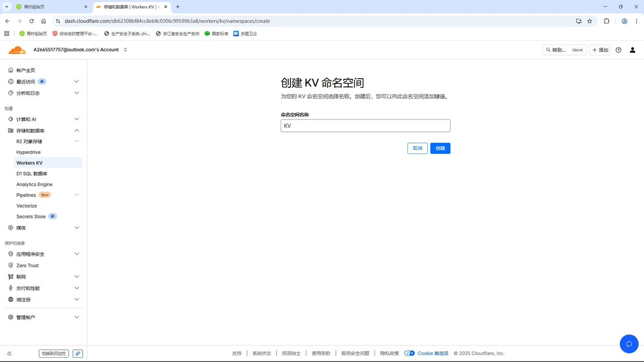Expand the application security (应用程序安全) section
Screen dimensions: 644x362
(76, 254)
